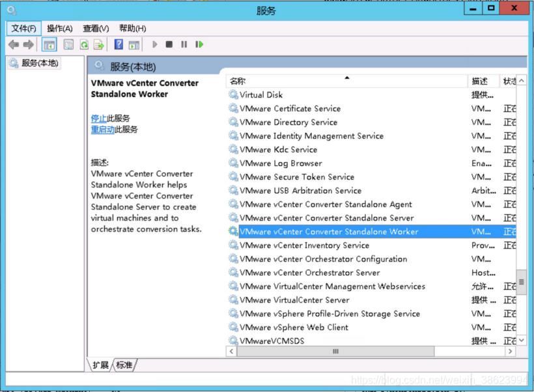Click the Restart service icon

199,45
